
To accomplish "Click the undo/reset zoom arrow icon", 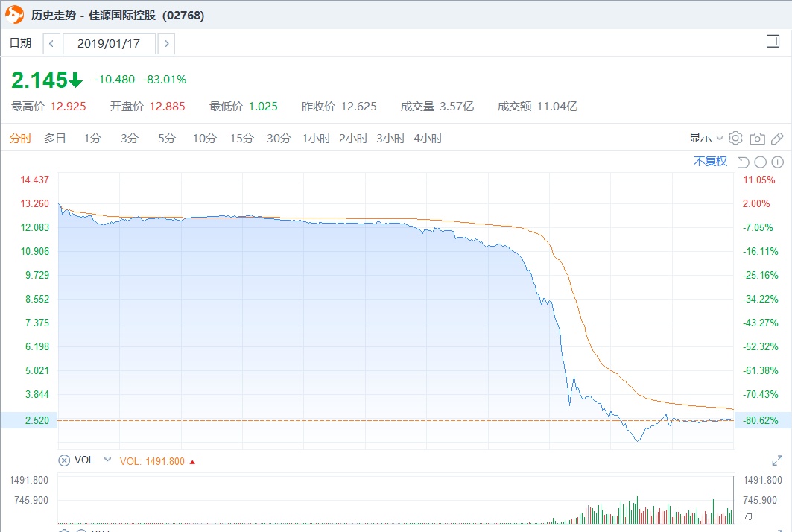I will (x=743, y=162).
